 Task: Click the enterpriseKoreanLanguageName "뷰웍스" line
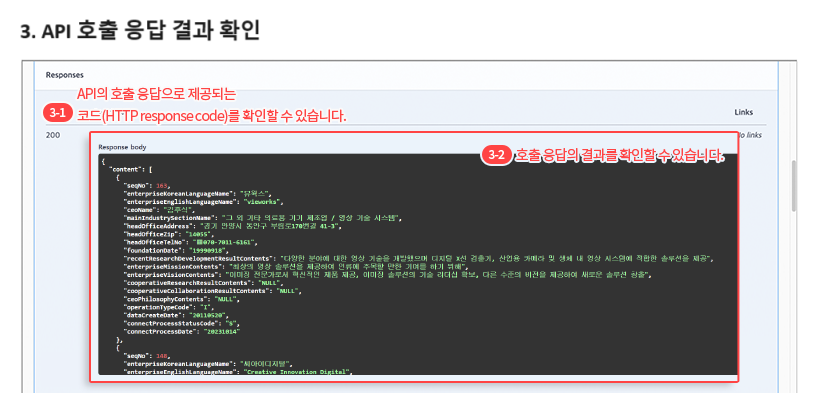point(198,194)
